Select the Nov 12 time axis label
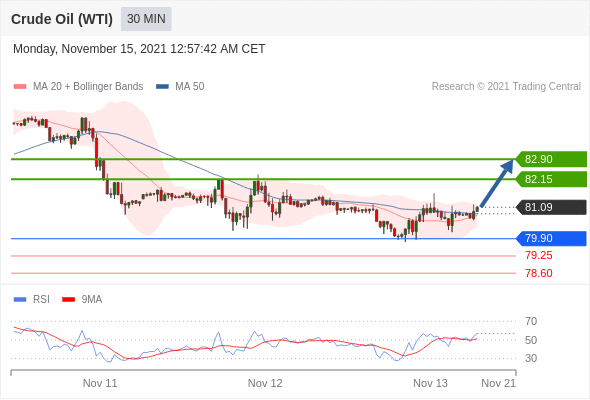 pyautogui.click(x=265, y=383)
